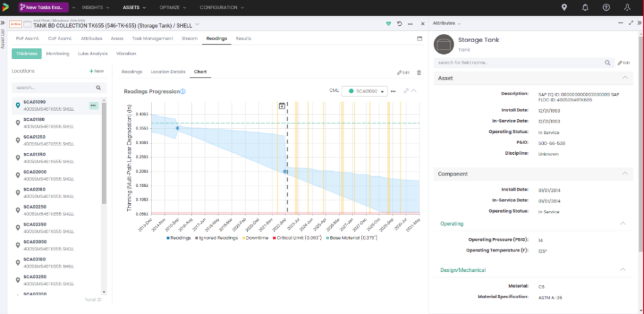644x314 pixels.
Task: Toggle the Critical Limit legend series
Action: pyautogui.click(x=297, y=238)
